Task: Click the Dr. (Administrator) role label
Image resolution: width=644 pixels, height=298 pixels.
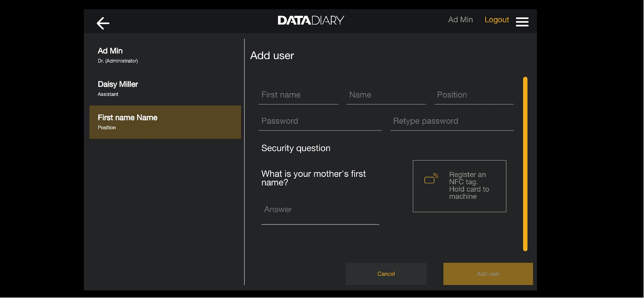Action: (x=118, y=61)
